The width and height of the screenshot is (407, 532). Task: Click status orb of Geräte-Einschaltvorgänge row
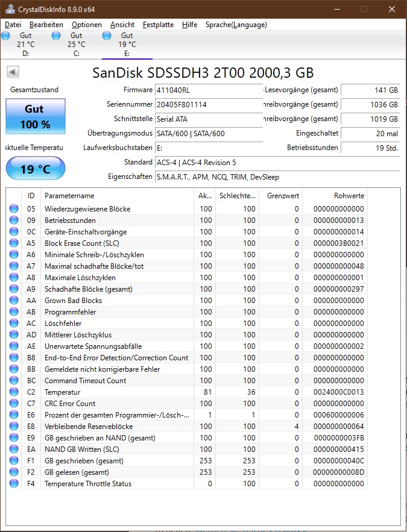[x=14, y=232]
